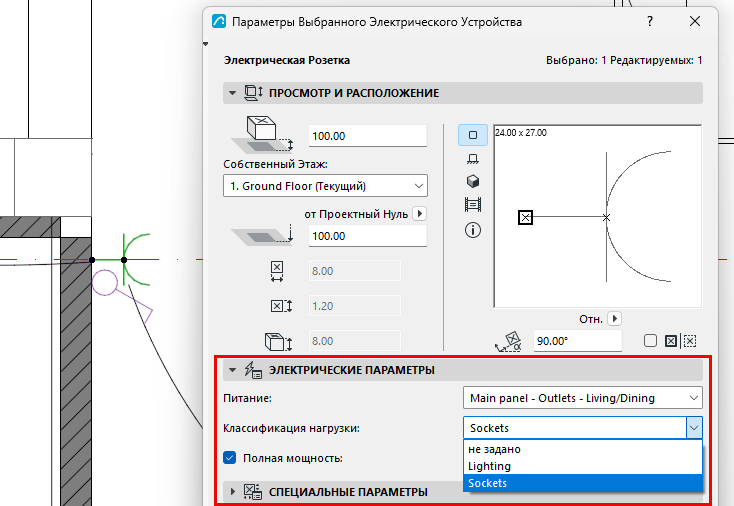
Task: Collapse the ПРОСМОТР И РАСПОЛОЖЕНИЕ panel
Action: (x=232, y=93)
